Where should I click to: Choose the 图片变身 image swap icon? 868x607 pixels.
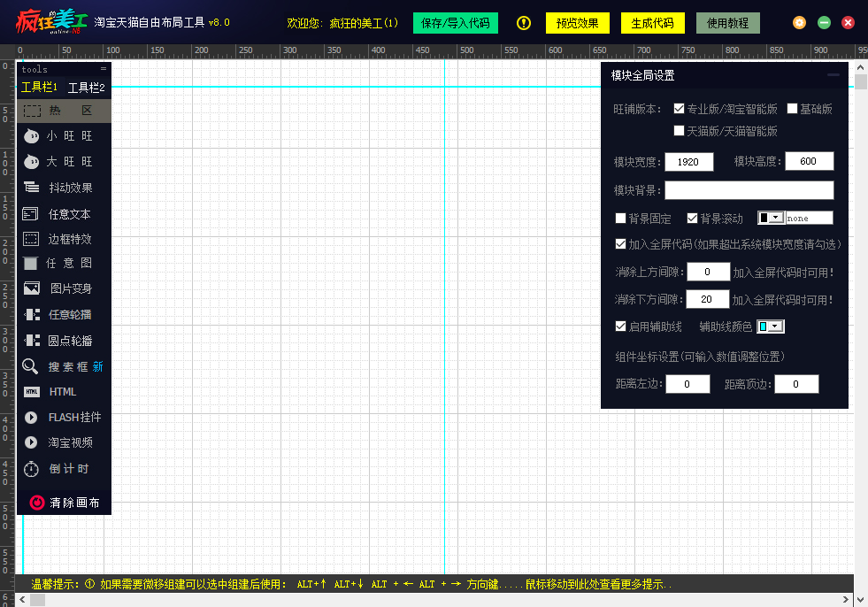(32, 288)
